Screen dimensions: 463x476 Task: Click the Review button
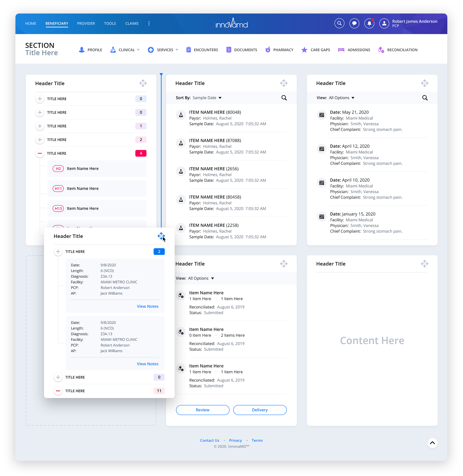202,410
